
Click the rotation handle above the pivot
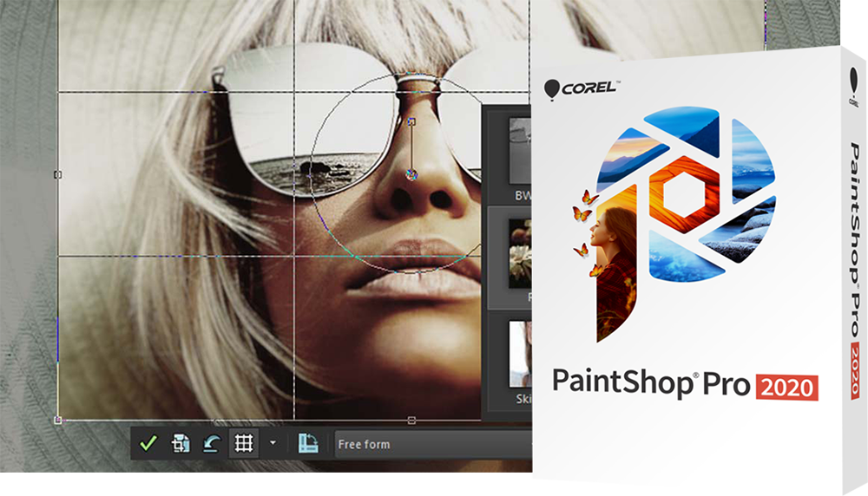(x=411, y=121)
